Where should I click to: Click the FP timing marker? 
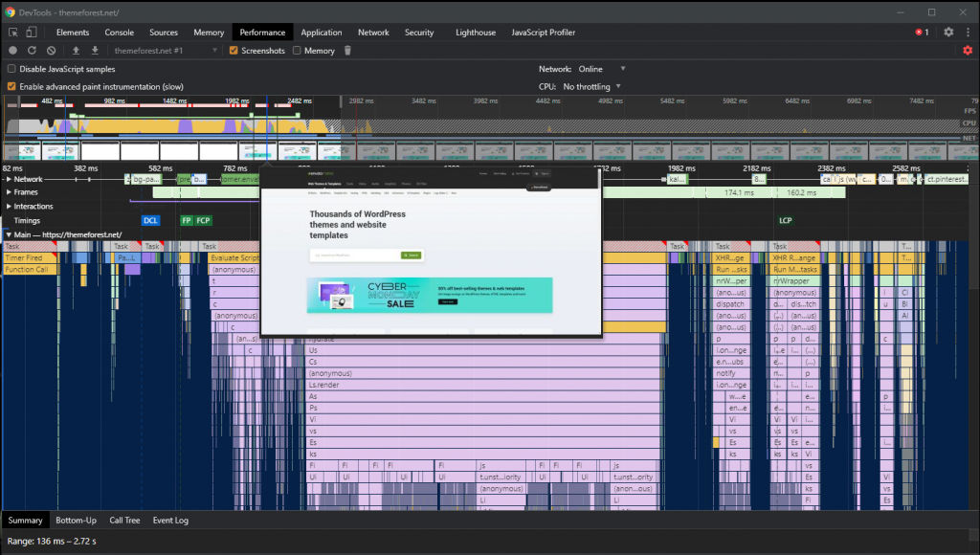click(187, 221)
